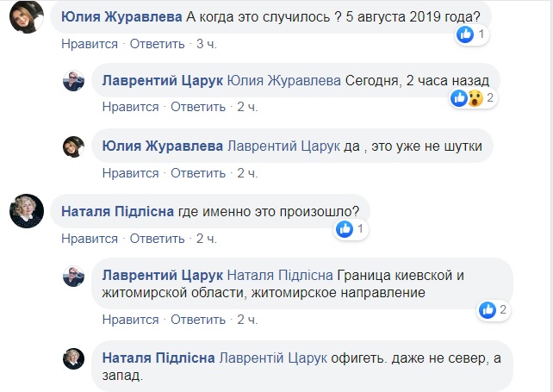Screen dimensions: 553x392
Task: Click Юлия Журавлева's top comment avatar
Action: [x=27, y=16]
